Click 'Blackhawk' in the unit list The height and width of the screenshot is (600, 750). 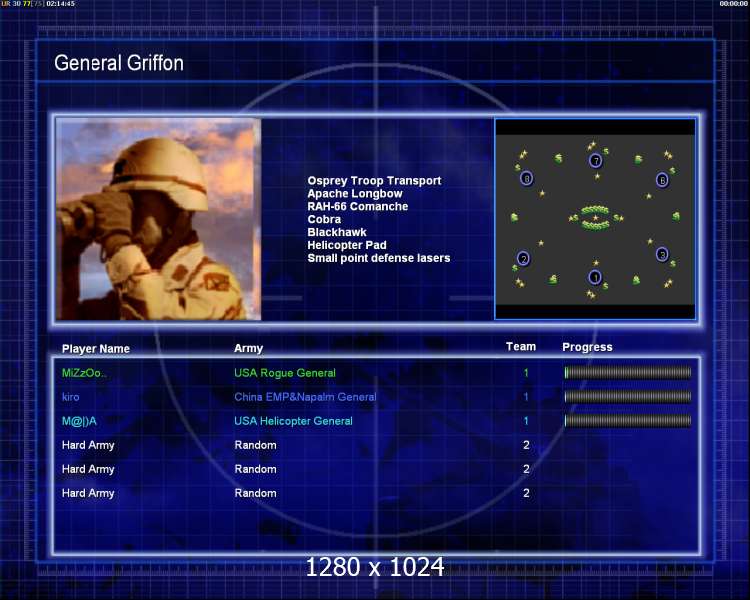pyautogui.click(x=337, y=232)
